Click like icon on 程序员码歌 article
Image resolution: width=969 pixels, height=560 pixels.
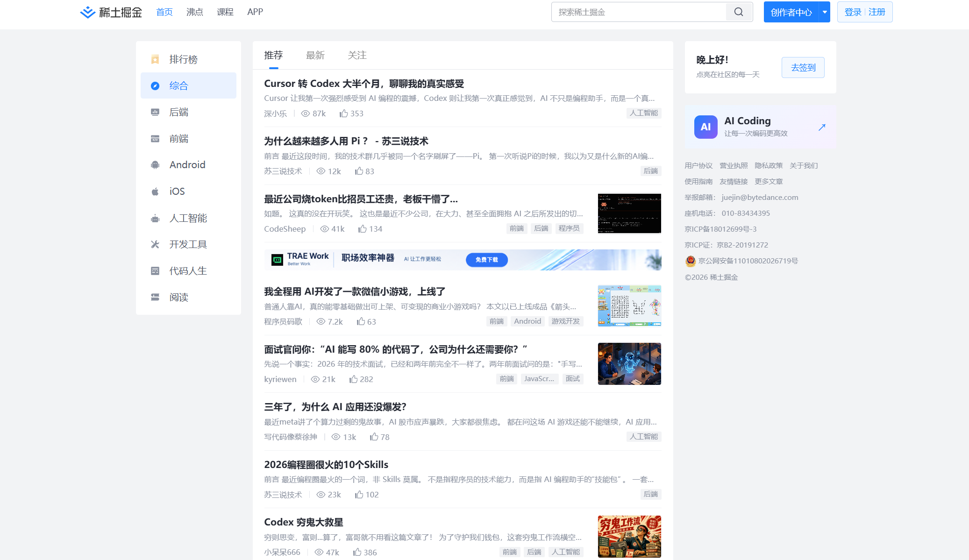361,322
